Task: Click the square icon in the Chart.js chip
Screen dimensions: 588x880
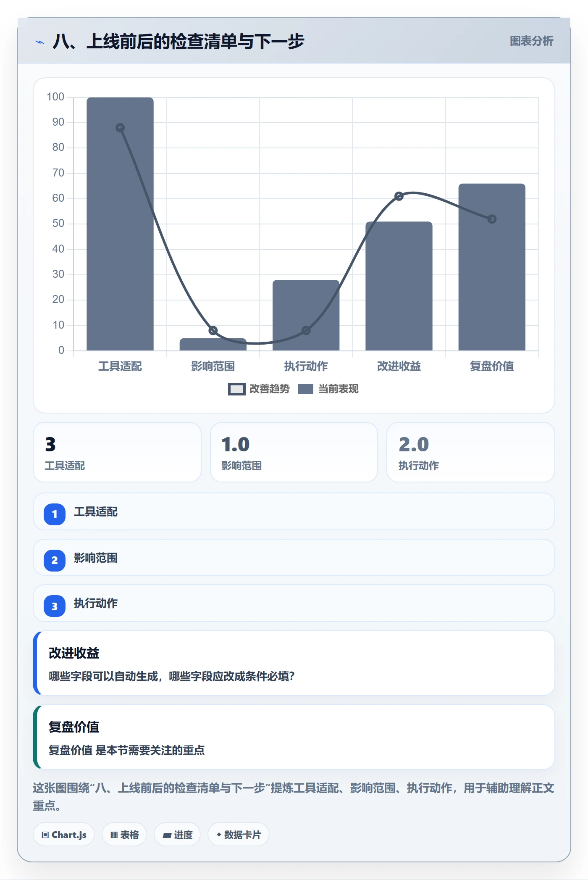Action: (x=45, y=835)
